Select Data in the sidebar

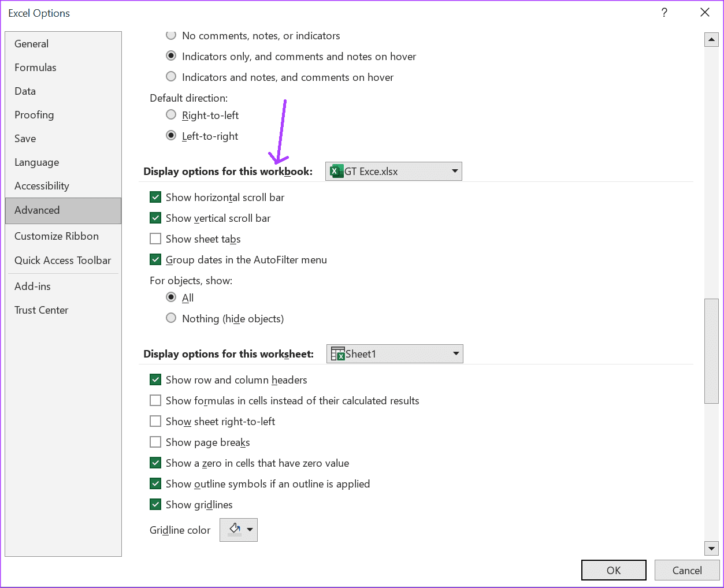coord(63,91)
